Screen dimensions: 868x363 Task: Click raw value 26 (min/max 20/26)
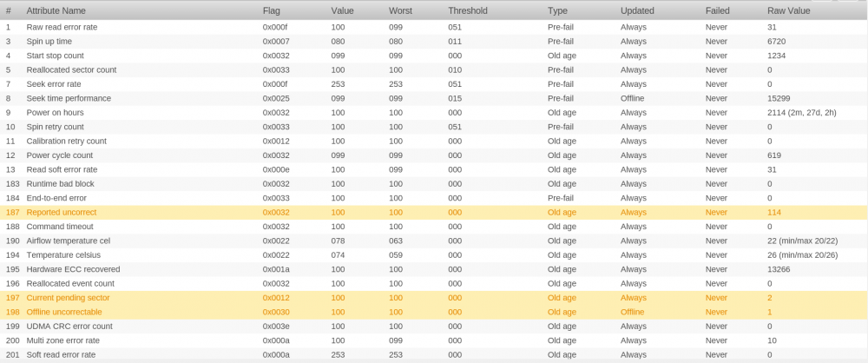803,255
